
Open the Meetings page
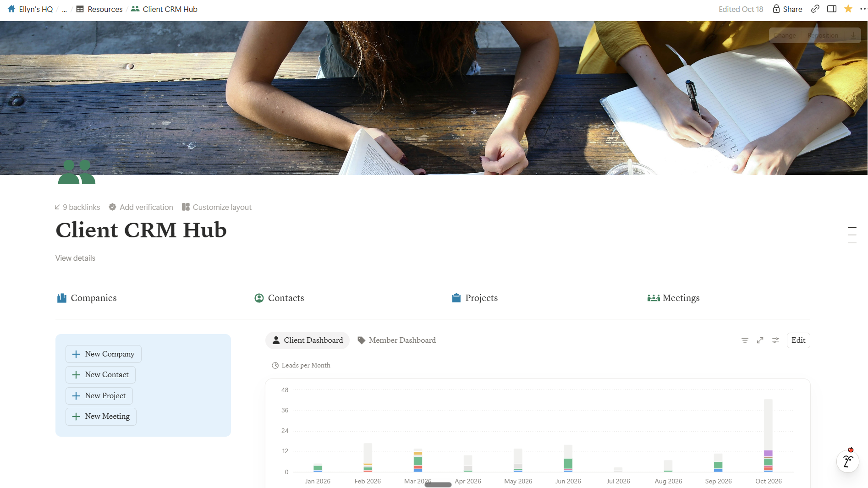673,298
